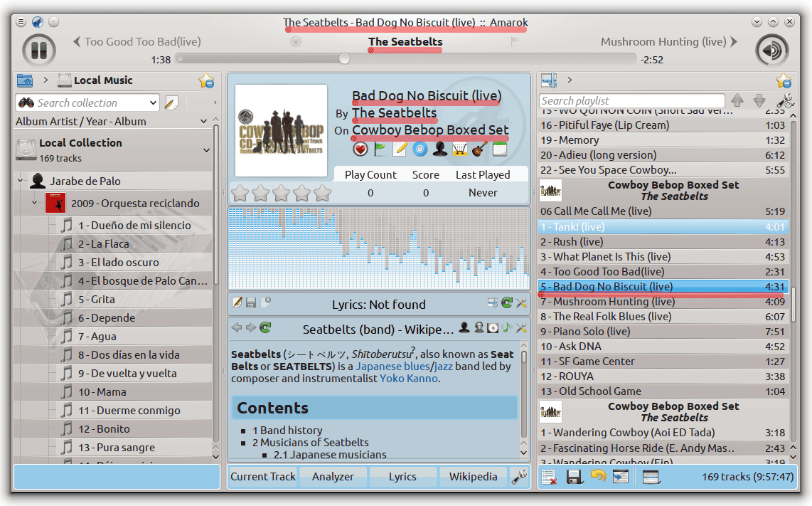Show active track in playlist

coord(621,476)
